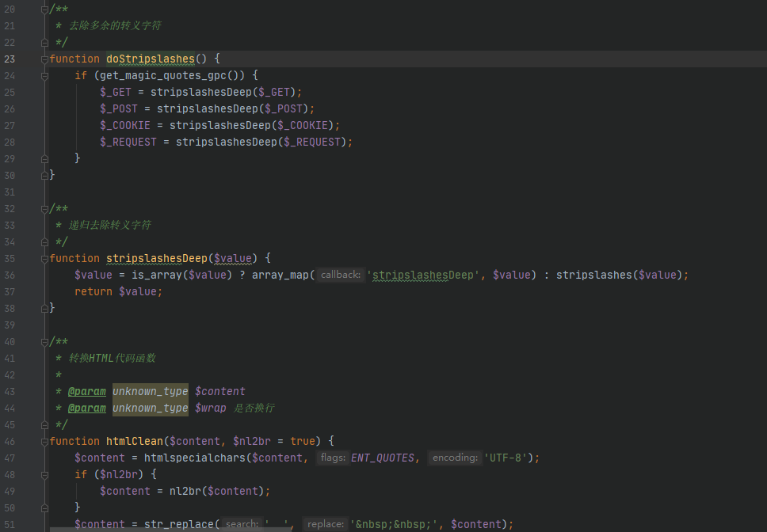Place cursor on $_GET variable assignment start
Viewport: 767px width, 532px height.
[x=116, y=92]
